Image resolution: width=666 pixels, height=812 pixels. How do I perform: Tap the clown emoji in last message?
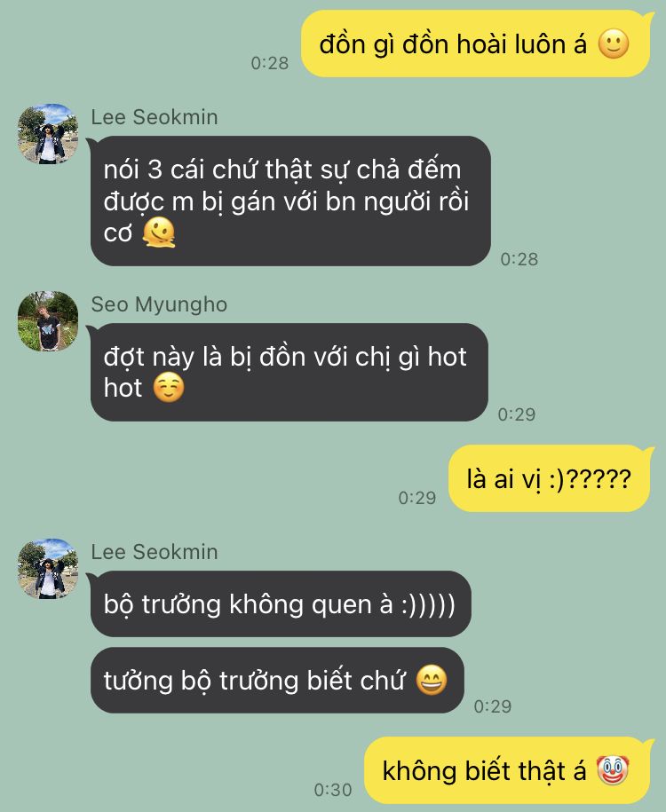click(x=612, y=770)
